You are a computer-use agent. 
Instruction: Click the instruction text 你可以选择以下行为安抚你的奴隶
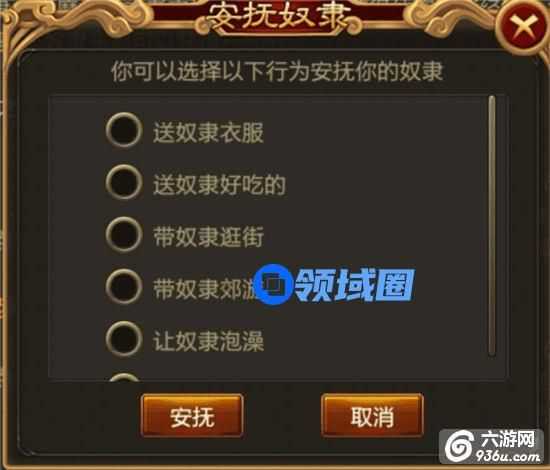(277, 71)
